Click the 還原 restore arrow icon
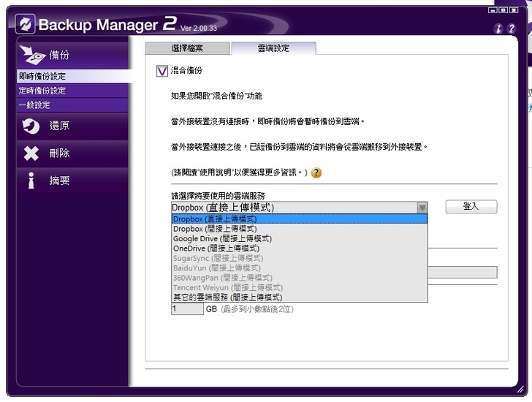Screen dimensions: 532x402 tap(31, 126)
